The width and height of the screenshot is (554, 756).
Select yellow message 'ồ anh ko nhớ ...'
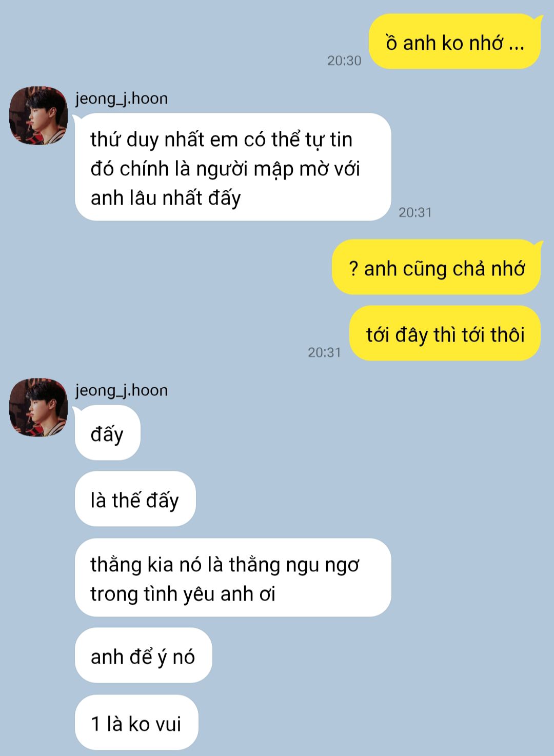(x=455, y=42)
